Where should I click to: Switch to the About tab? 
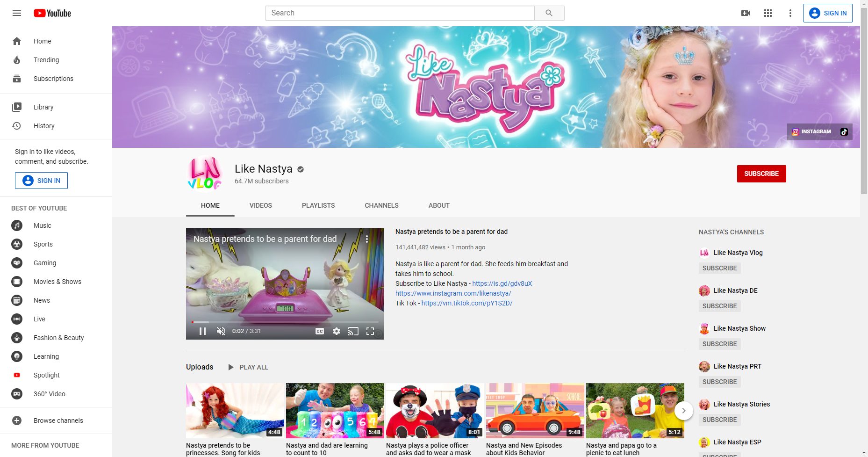pyautogui.click(x=439, y=205)
